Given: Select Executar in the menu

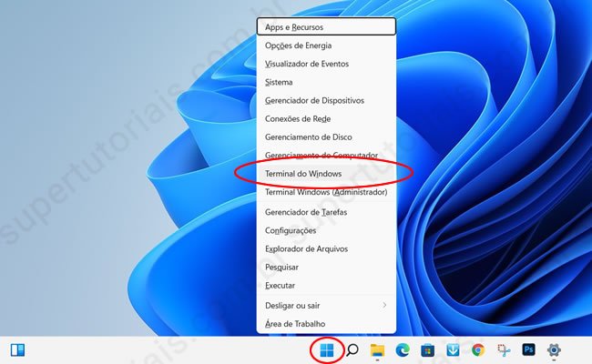Looking at the screenshot, I should tap(326, 286).
